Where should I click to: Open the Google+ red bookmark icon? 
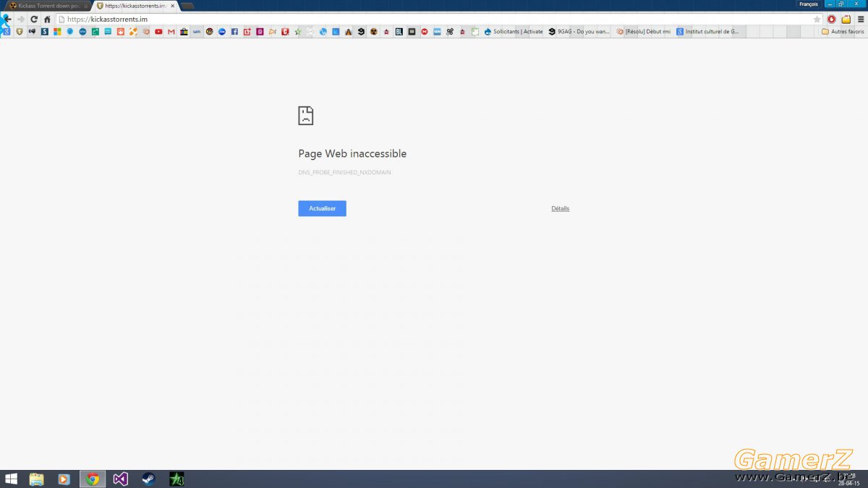click(247, 32)
